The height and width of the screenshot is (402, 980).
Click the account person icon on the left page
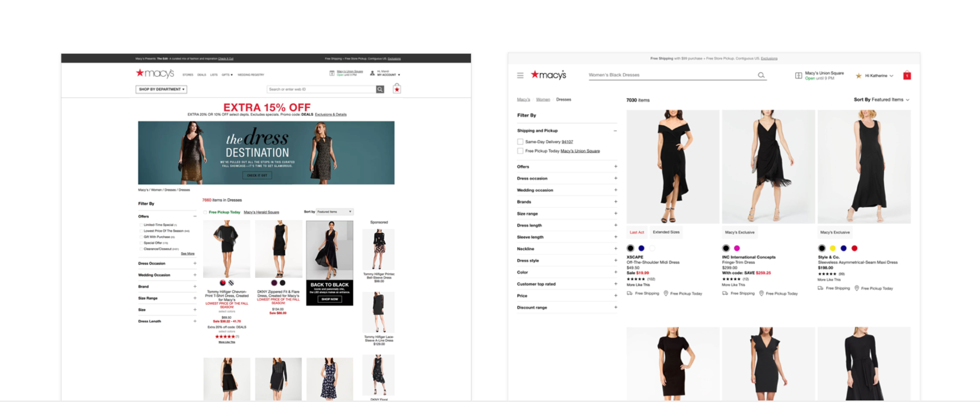[x=372, y=73]
